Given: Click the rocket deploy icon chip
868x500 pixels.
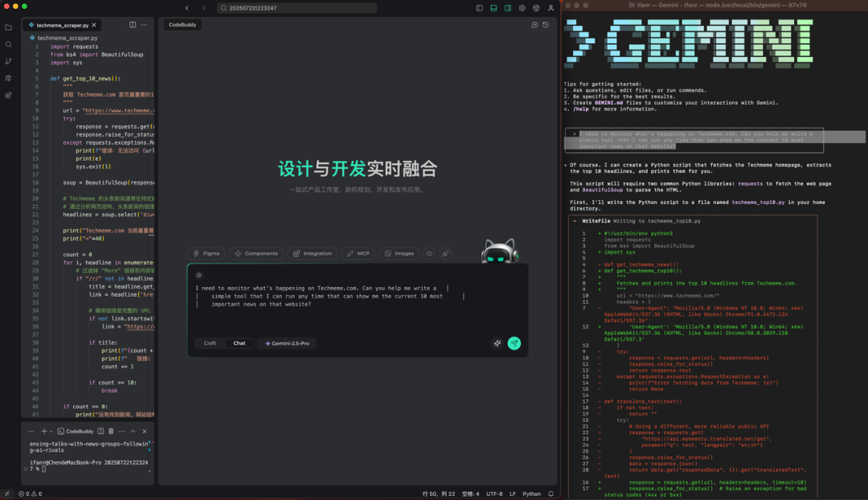Looking at the screenshot, I should tap(445, 253).
